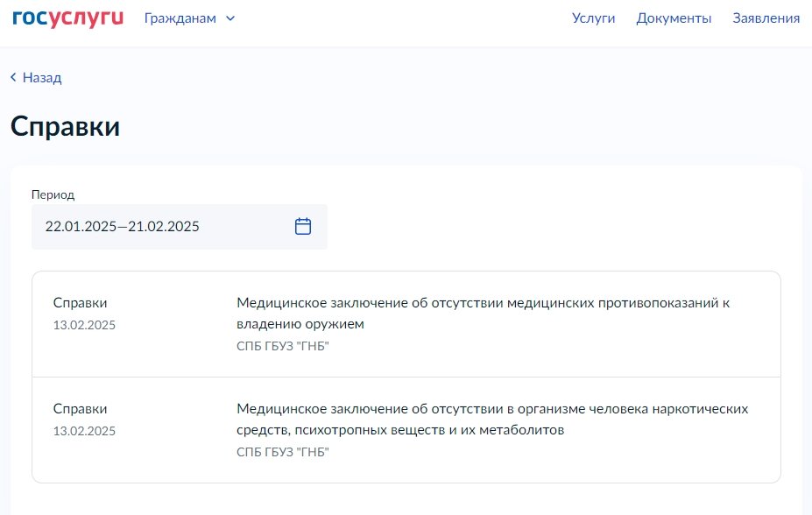Navigate to Заявления in the header
Image resolution: width=812 pixels, height=515 pixels.
coord(766,18)
